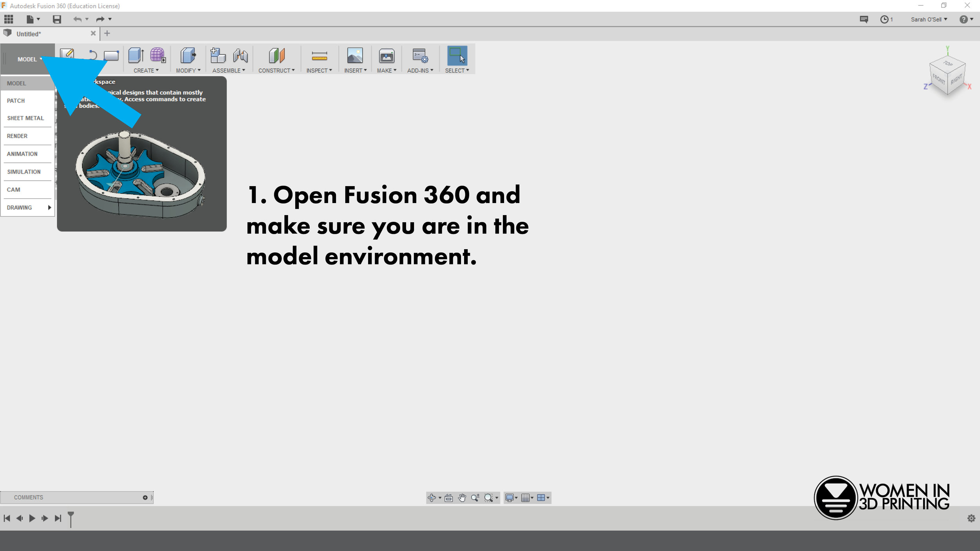Viewport: 980px width, 551px height.
Task: Open the comments notification icon
Action: pyautogui.click(x=864, y=19)
